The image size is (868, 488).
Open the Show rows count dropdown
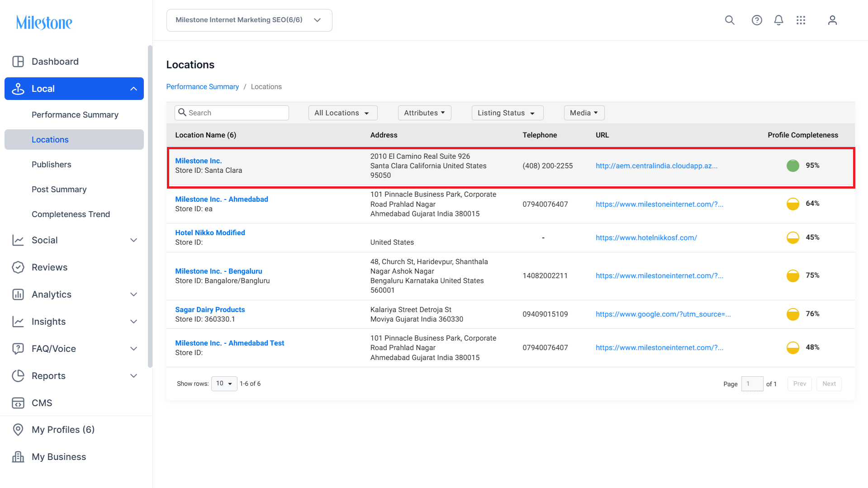(224, 384)
